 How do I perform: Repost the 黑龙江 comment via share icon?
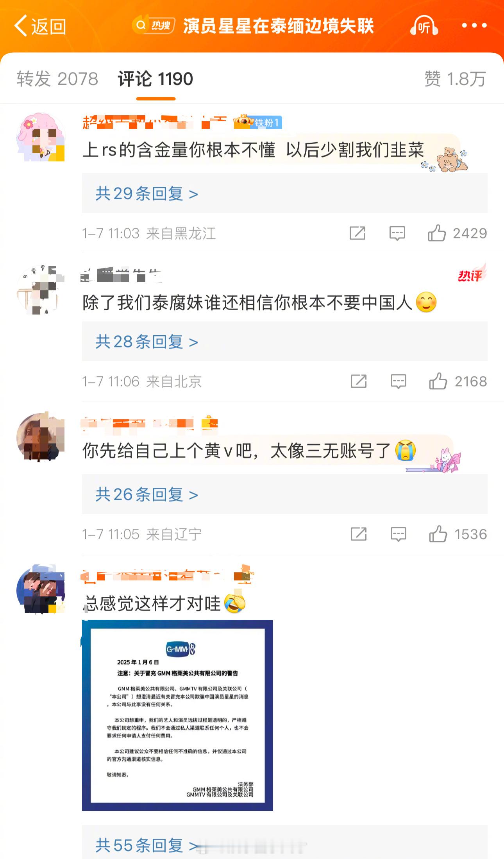click(357, 233)
